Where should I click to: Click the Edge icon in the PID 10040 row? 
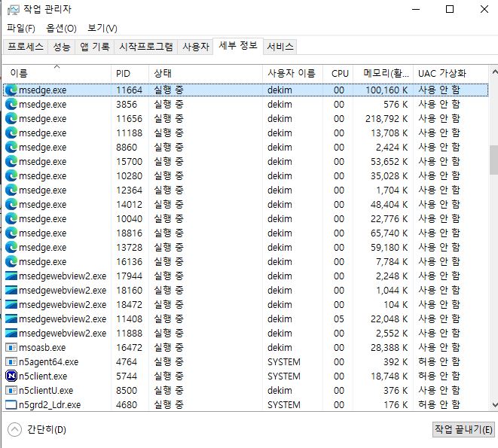coord(11,218)
